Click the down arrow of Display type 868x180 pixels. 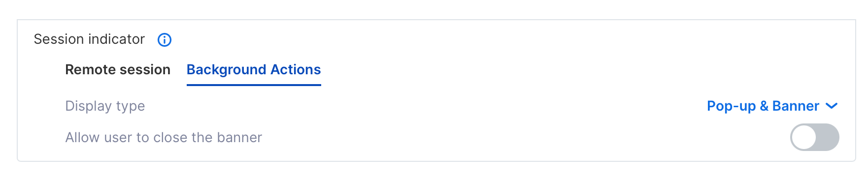click(832, 106)
